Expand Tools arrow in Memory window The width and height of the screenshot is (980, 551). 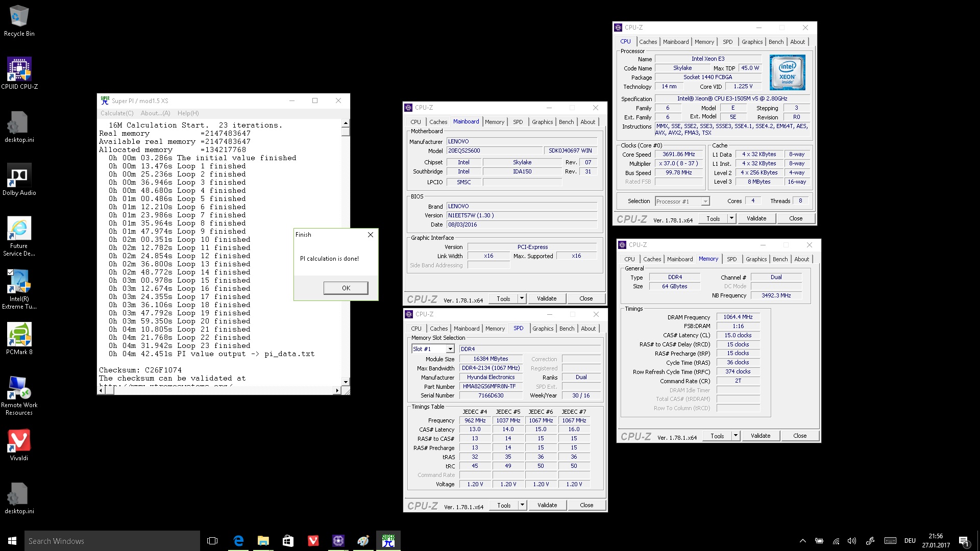pos(735,436)
